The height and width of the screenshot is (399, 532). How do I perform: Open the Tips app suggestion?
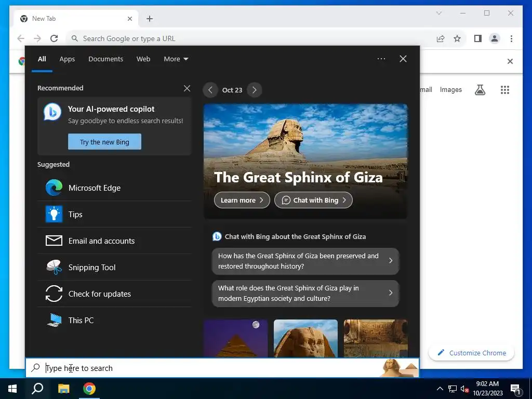click(114, 214)
